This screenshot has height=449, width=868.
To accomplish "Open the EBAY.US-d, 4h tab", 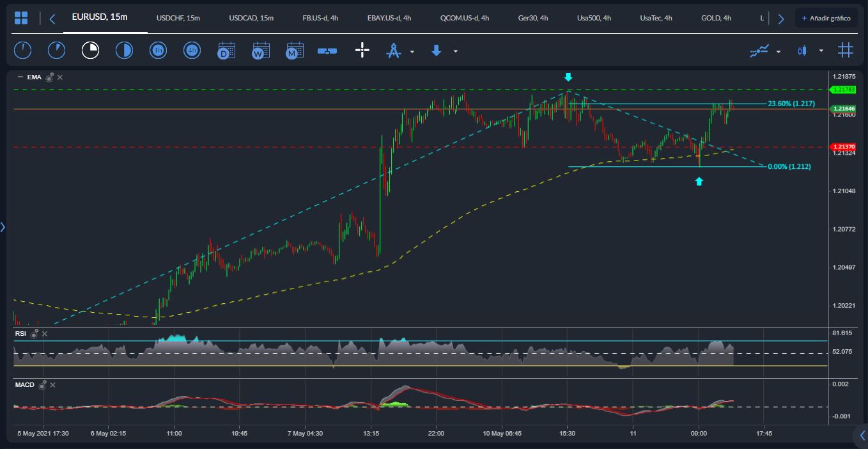I will click(x=389, y=18).
